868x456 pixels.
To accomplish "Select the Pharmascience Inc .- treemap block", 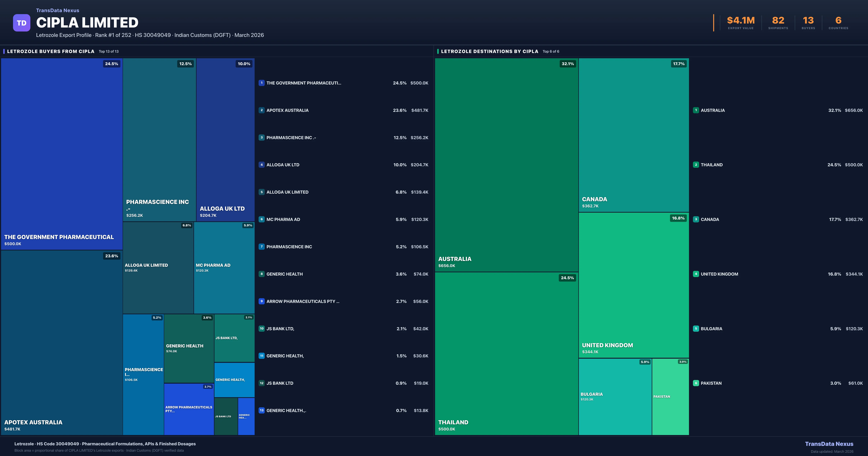I will [x=159, y=140].
